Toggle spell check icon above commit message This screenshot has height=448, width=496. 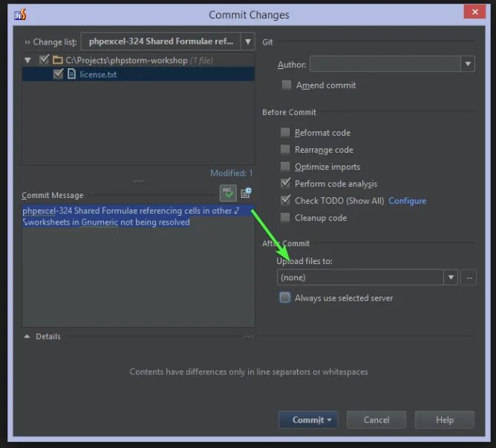[228, 193]
